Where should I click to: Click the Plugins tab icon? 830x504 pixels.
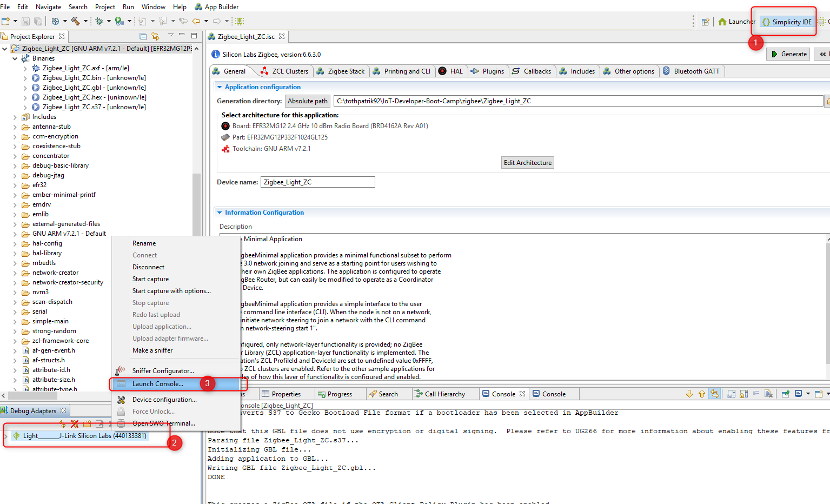coord(475,71)
